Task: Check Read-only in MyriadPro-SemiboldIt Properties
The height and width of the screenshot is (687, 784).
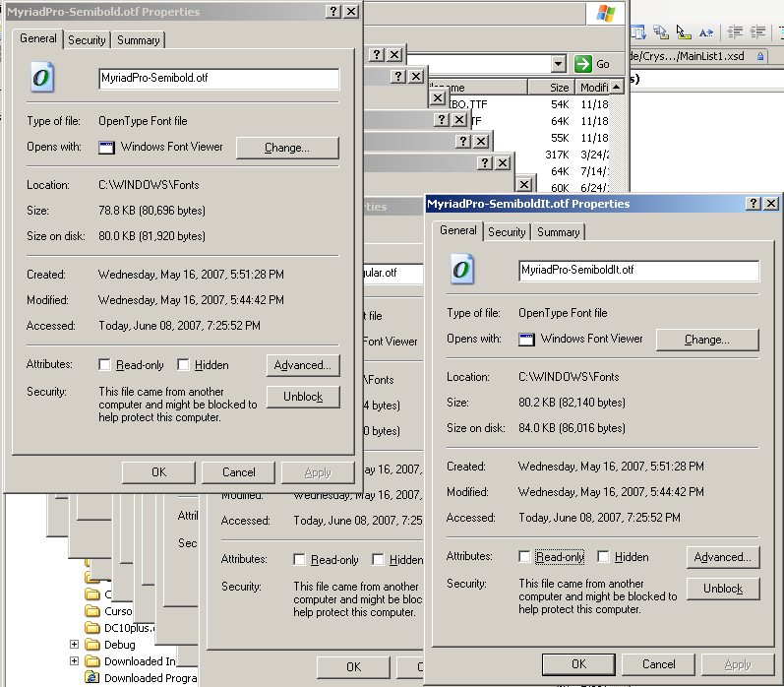Action: 524,556
